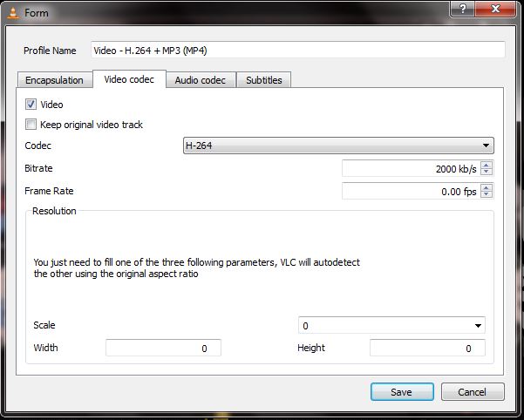The image size is (524, 420).
Task: Click the Cancel button
Action: point(473,391)
